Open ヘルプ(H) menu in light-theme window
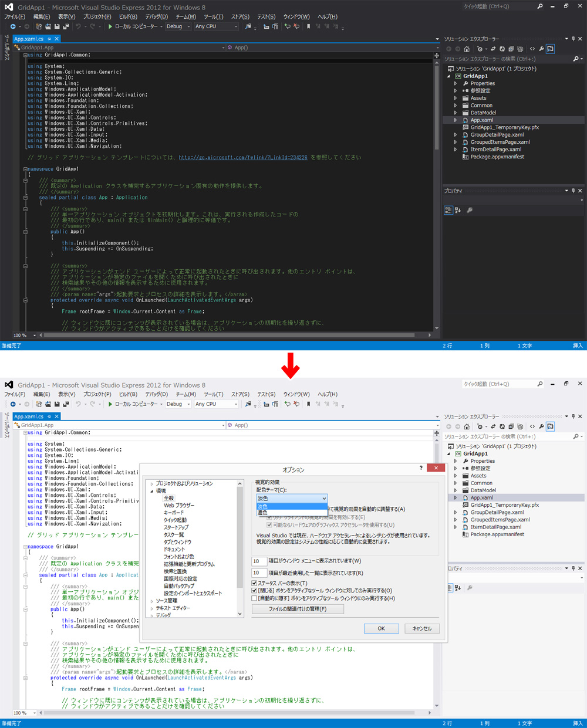Image resolution: width=587 pixels, height=728 pixels. click(x=328, y=394)
